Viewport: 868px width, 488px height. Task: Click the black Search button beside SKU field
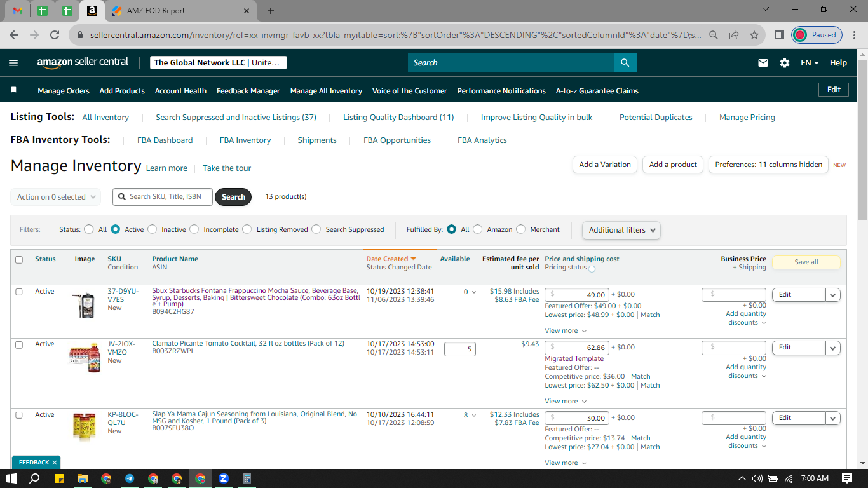tap(233, 197)
